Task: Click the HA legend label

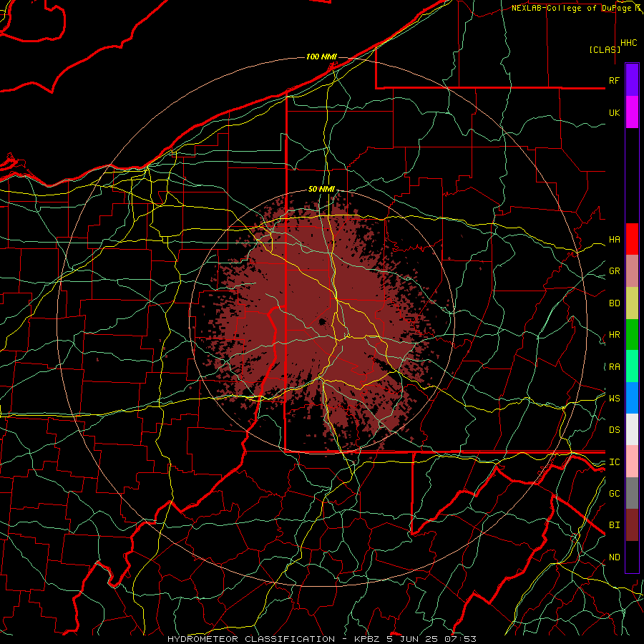Action: 614,240
